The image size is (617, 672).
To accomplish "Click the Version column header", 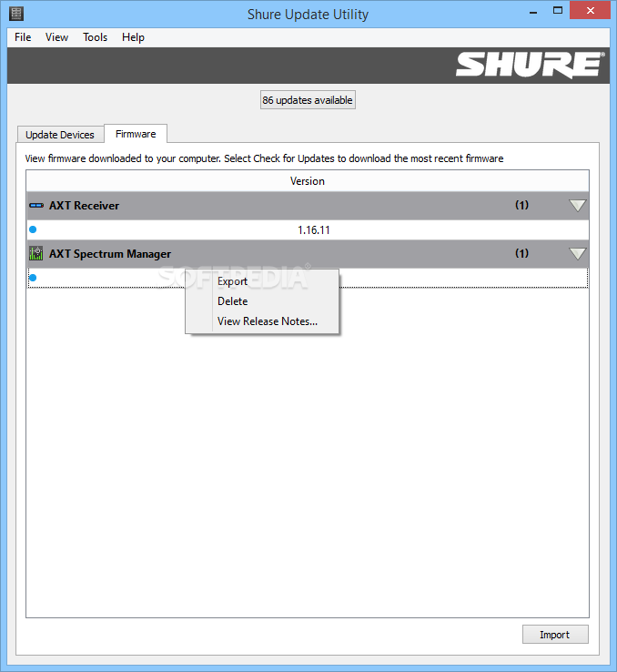I will 308,181.
